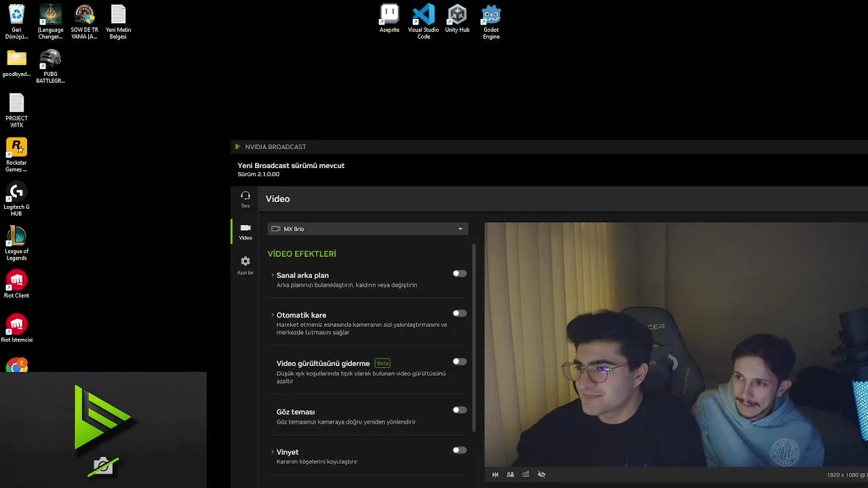The width and height of the screenshot is (868, 488).
Task: Expand the Sanal arka plan chevron
Action: click(272, 275)
